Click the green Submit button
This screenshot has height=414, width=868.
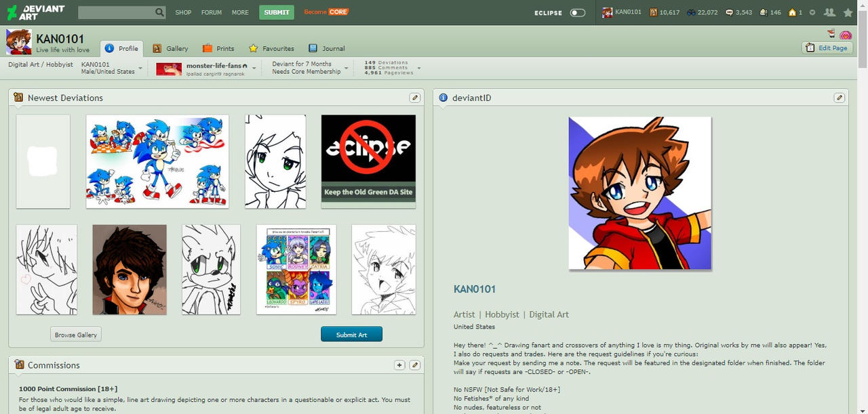(277, 12)
